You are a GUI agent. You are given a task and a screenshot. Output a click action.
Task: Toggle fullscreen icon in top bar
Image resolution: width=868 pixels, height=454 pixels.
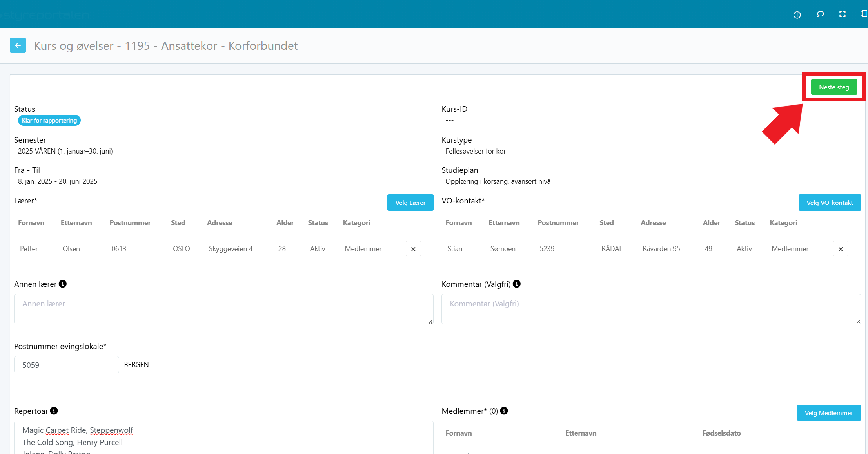coord(842,14)
